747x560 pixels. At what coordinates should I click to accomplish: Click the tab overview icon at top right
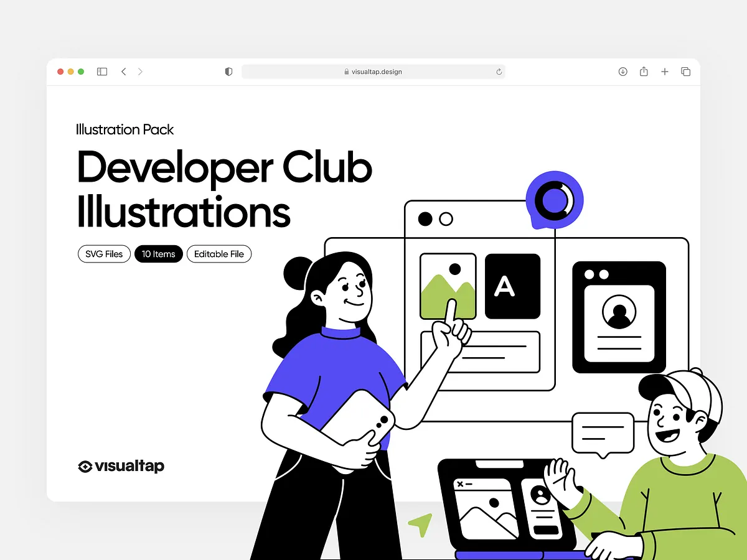(x=685, y=72)
